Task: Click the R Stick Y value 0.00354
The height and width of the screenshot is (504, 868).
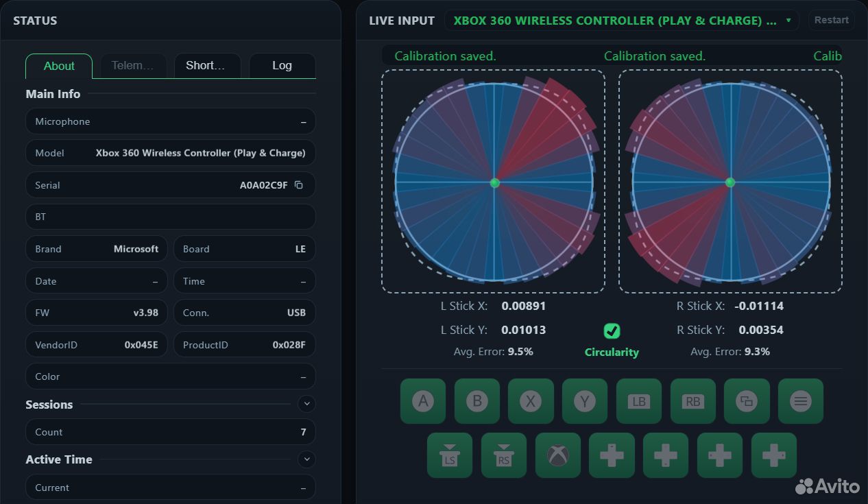Action: [761, 330]
